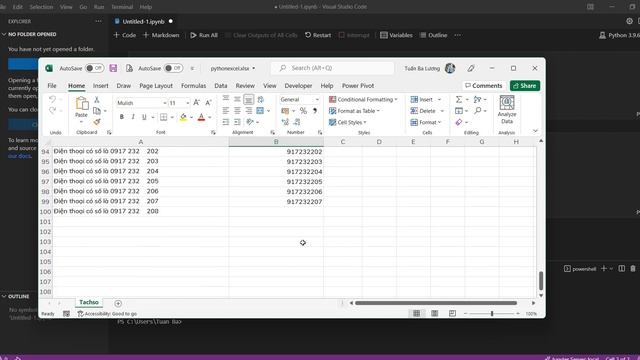The height and width of the screenshot is (360, 640).
Task: Click the Increase Indent icon
Action: pyautogui.click(x=237, y=122)
